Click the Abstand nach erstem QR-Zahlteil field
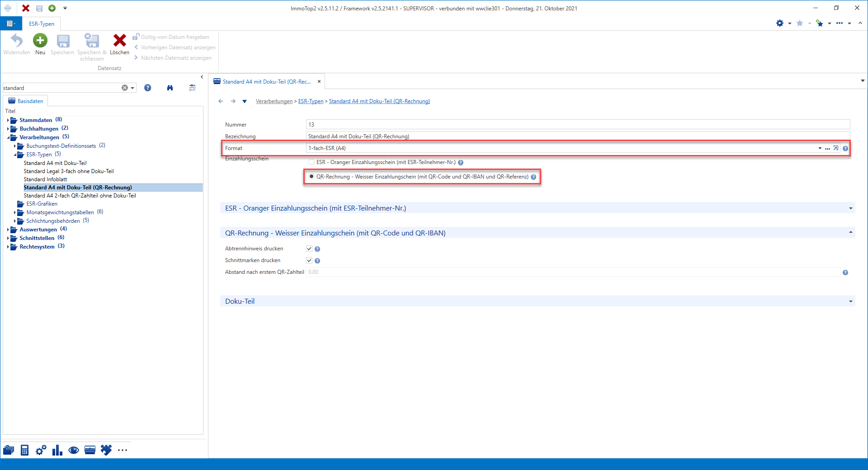The image size is (868, 470). [573, 272]
